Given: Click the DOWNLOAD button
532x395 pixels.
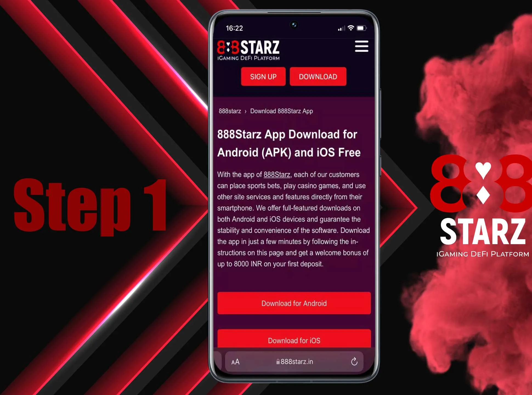Looking at the screenshot, I should tap(318, 77).
